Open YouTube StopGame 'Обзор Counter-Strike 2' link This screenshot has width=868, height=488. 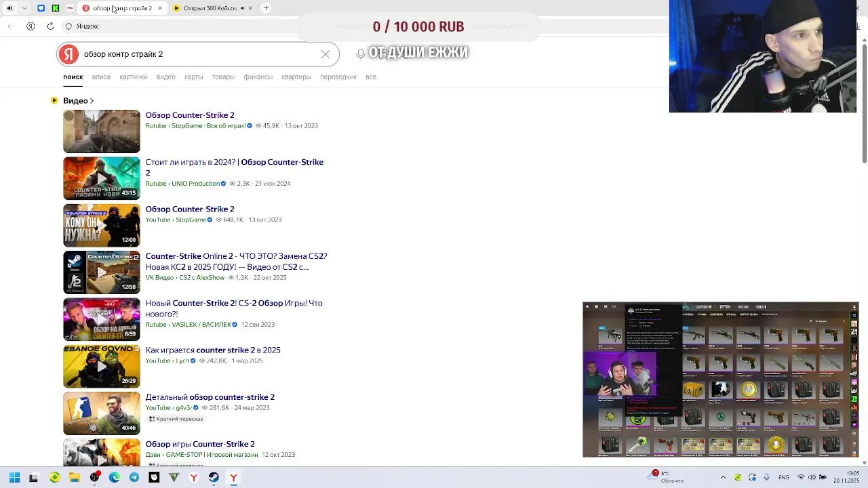click(190, 209)
